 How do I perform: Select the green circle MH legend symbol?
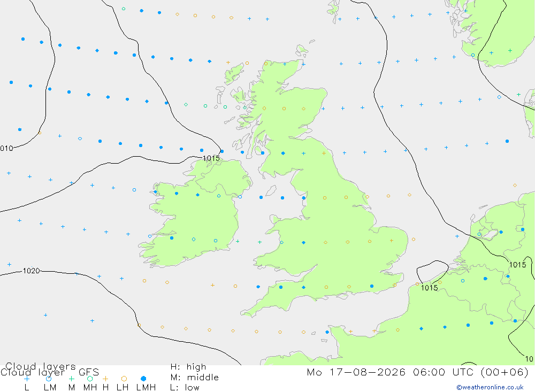(x=90, y=379)
